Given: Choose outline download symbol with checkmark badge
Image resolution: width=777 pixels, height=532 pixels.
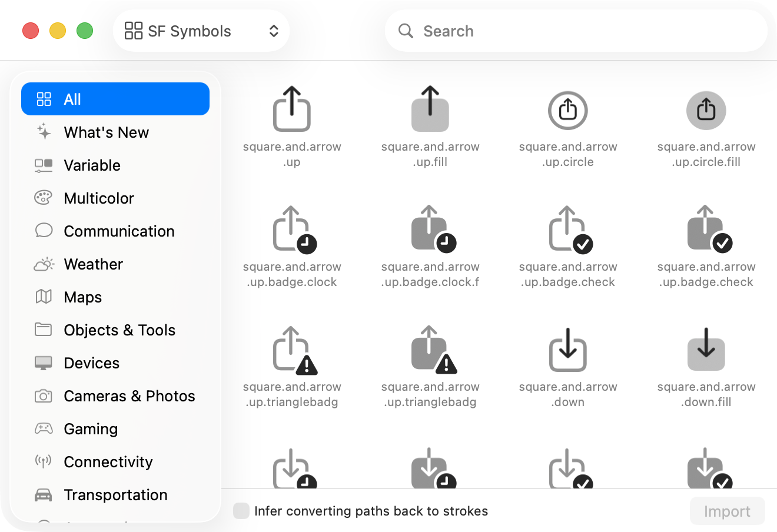Looking at the screenshot, I should coord(571,468).
